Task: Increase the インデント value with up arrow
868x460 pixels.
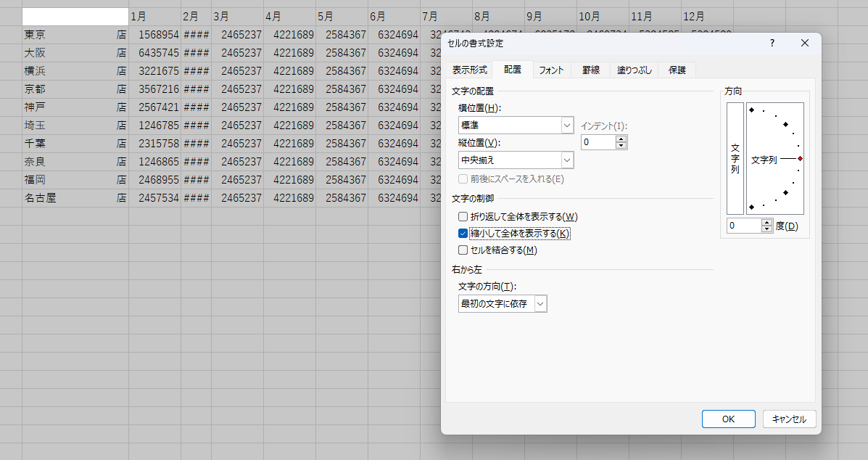Action: 621,139
